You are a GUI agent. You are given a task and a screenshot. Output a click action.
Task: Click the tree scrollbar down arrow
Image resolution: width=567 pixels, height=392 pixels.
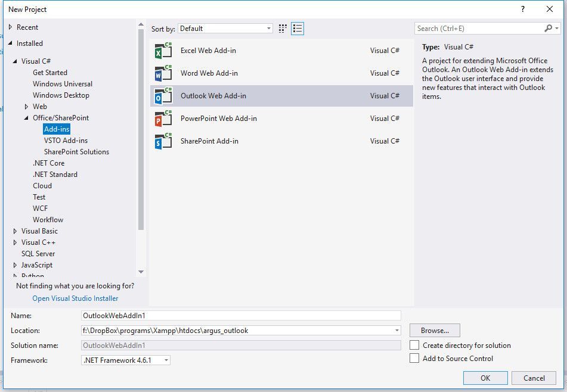[x=141, y=272]
